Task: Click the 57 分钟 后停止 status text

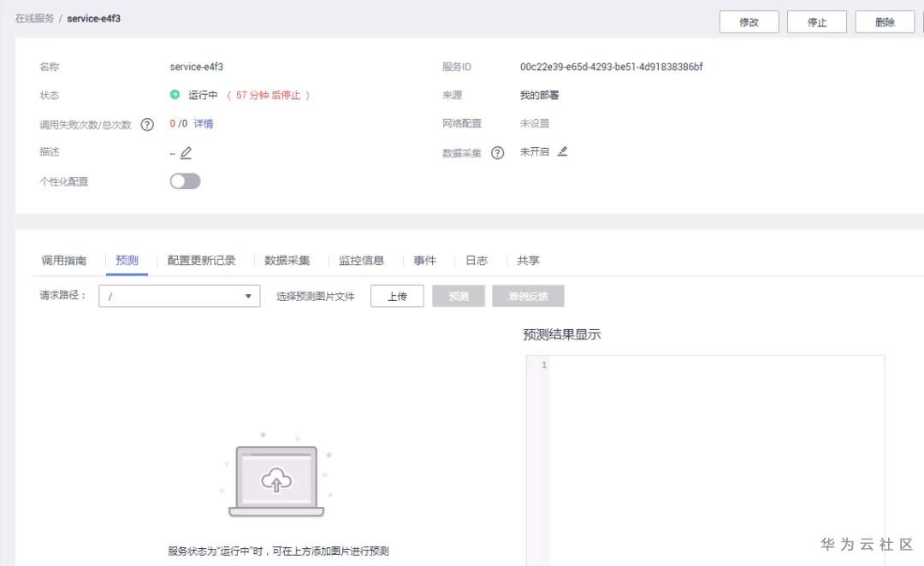Action: tap(268, 95)
